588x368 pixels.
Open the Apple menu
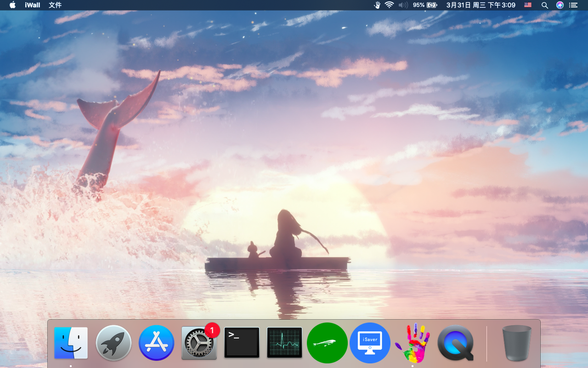point(12,5)
